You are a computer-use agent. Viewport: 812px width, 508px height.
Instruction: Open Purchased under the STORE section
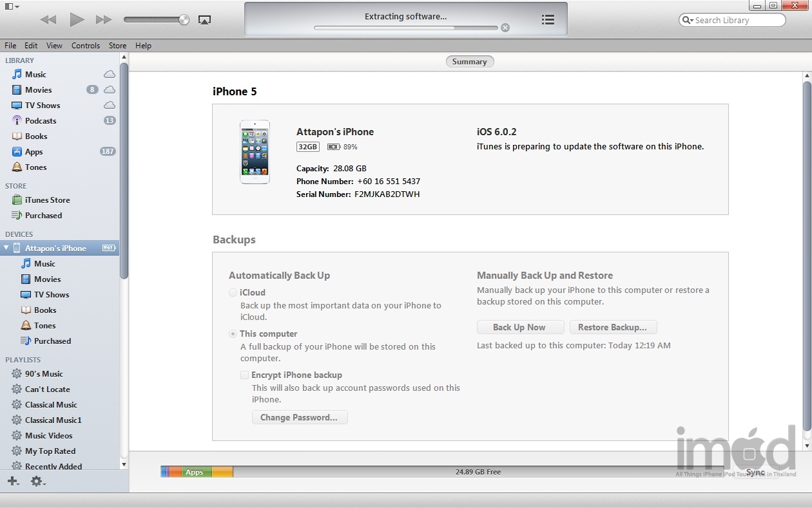click(43, 215)
